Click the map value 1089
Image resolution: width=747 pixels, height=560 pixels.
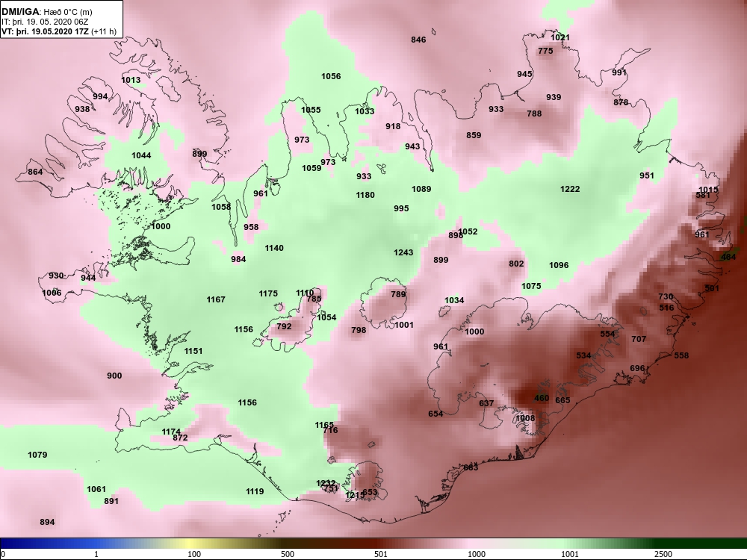pyautogui.click(x=421, y=189)
